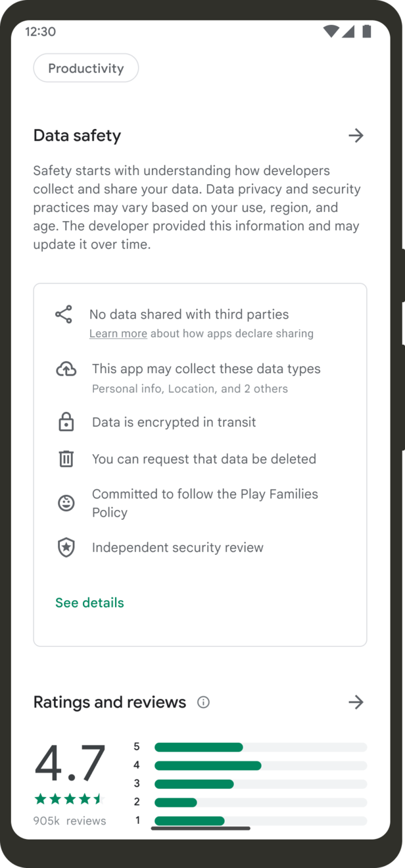This screenshot has height=868, width=405.
Task: Click the Ratings and reviews heading
Action: click(109, 702)
